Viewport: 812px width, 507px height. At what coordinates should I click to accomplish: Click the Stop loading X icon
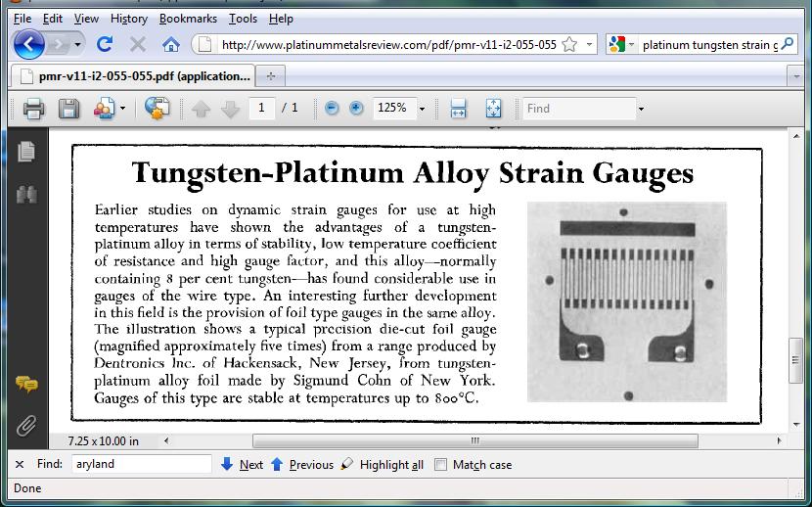click(x=138, y=45)
